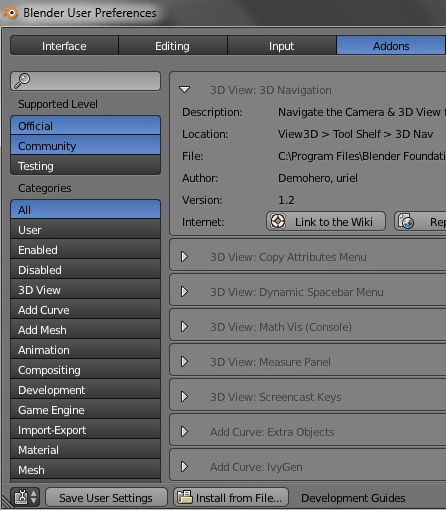Click the 3D View: Copy Attributes Menu title

point(288,257)
